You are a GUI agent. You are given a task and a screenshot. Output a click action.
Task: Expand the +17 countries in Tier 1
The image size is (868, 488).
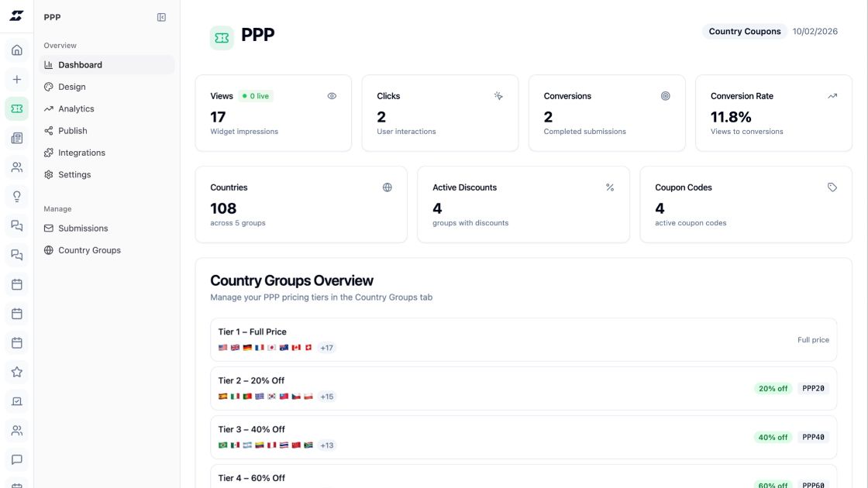[327, 348]
